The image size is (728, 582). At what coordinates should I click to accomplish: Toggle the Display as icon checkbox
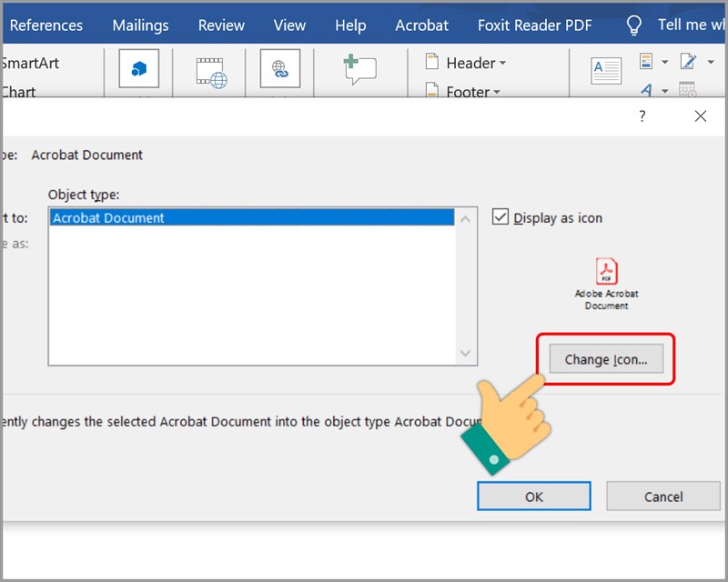500,217
